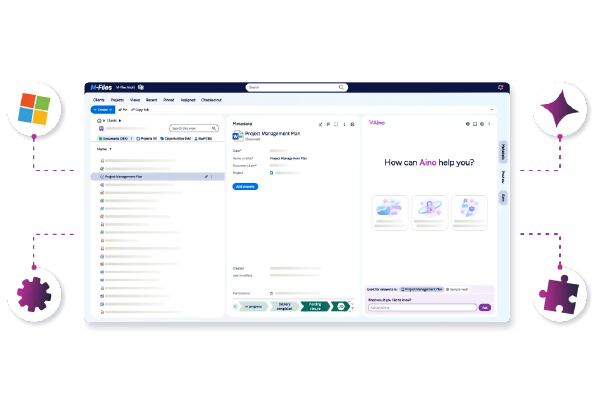Go back with the workflow left arrow

pos(235,306)
